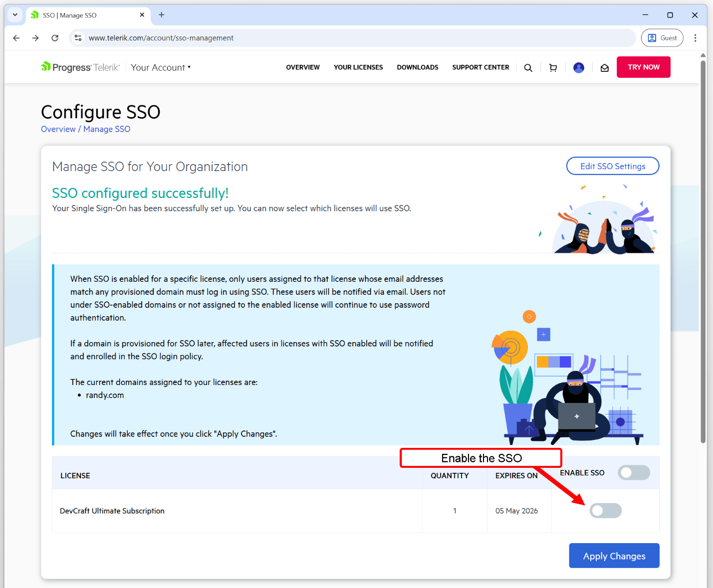The image size is (713, 588).
Task: Click the DevCraft Ultimate Subscription license name
Action: coord(112,511)
